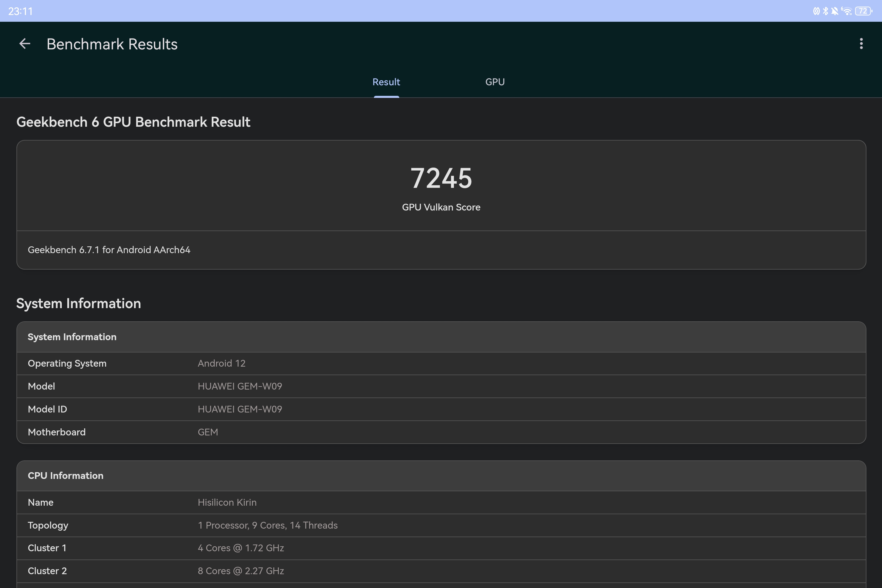The width and height of the screenshot is (882, 588).
Task: Tap the 7245 score value
Action: [441, 178]
